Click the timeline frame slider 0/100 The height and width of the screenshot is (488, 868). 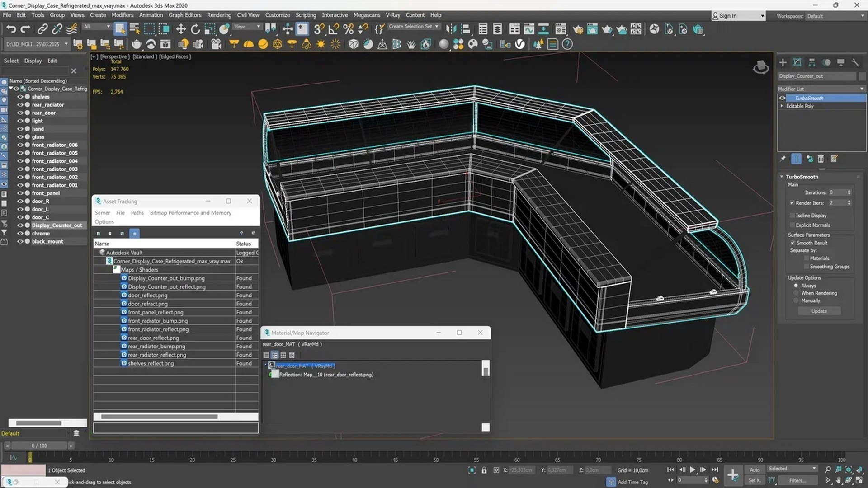point(39,446)
